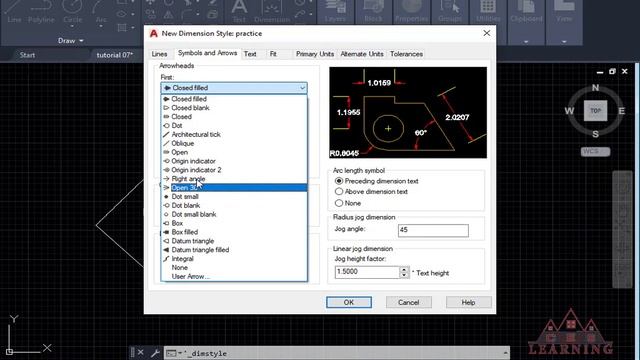Screen dimensions: 640x360
Task: Close the New Dimension Style dialog
Action: pos(487,33)
